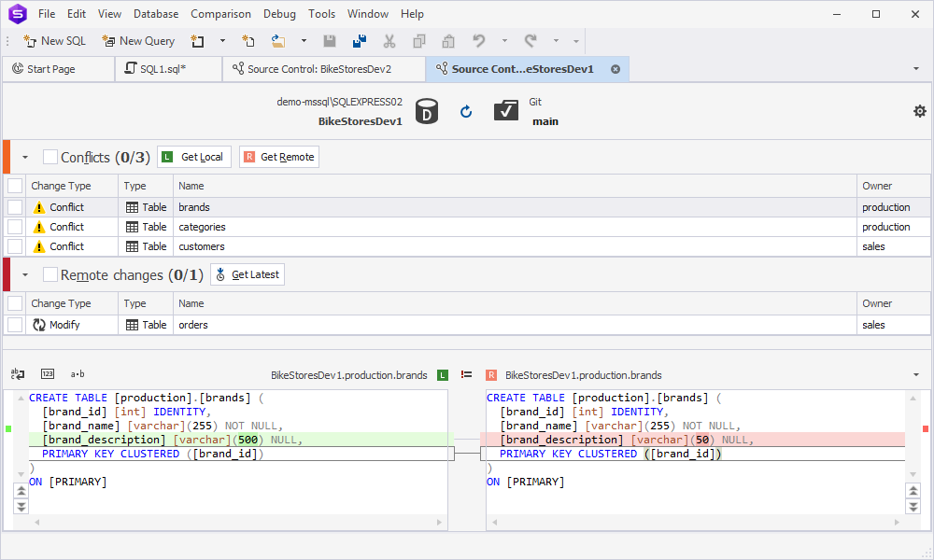Click the Redo arrow icon
The width and height of the screenshot is (934, 560).
coord(531,41)
